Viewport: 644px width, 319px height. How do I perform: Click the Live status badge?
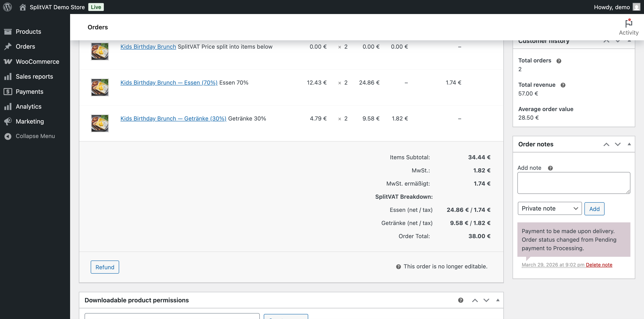click(96, 7)
